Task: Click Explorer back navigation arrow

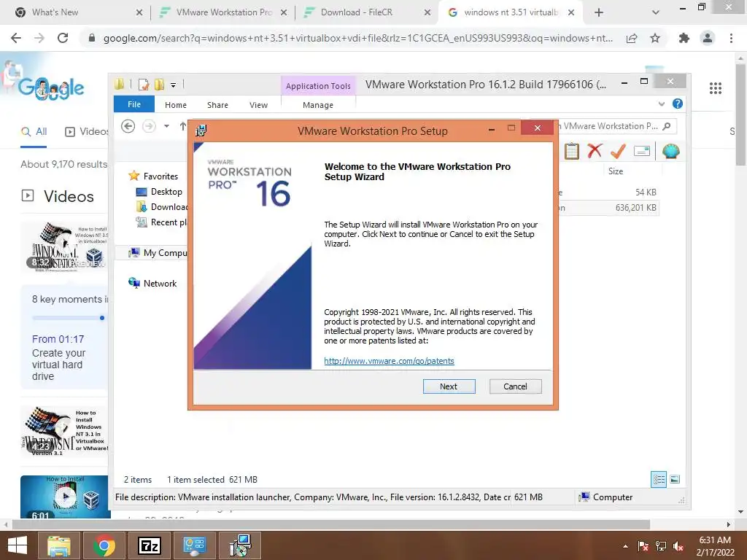Action: tap(128, 126)
